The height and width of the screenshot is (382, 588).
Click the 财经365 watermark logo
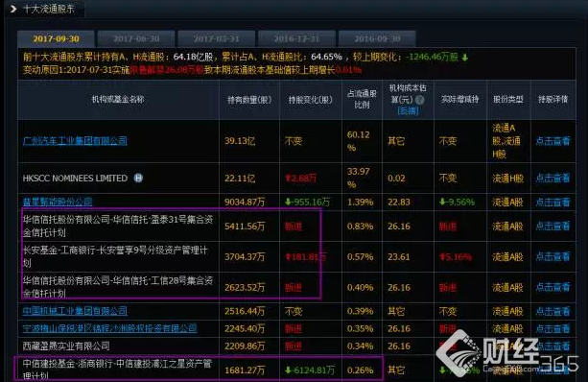pyautogui.click(x=507, y=353)
